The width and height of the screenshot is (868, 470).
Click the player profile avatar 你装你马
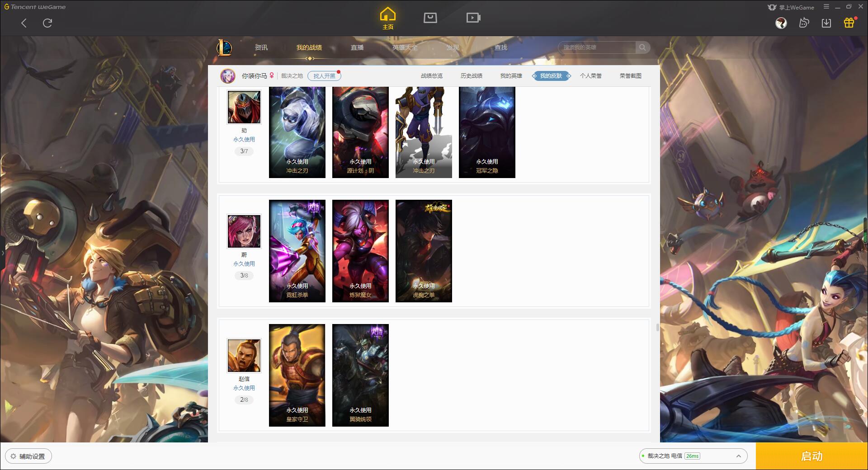(x=228, y=76)
